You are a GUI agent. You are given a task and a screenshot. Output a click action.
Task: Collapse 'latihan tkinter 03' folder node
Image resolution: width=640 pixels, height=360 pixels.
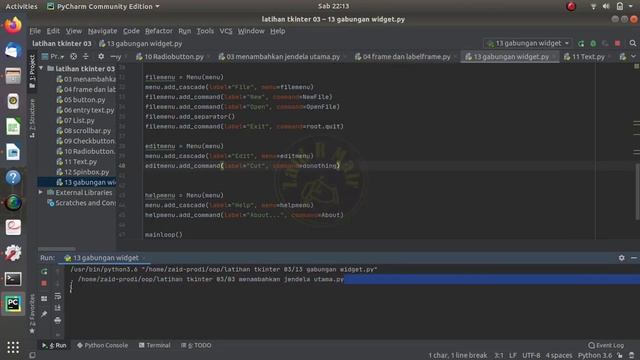click(41, 68)
